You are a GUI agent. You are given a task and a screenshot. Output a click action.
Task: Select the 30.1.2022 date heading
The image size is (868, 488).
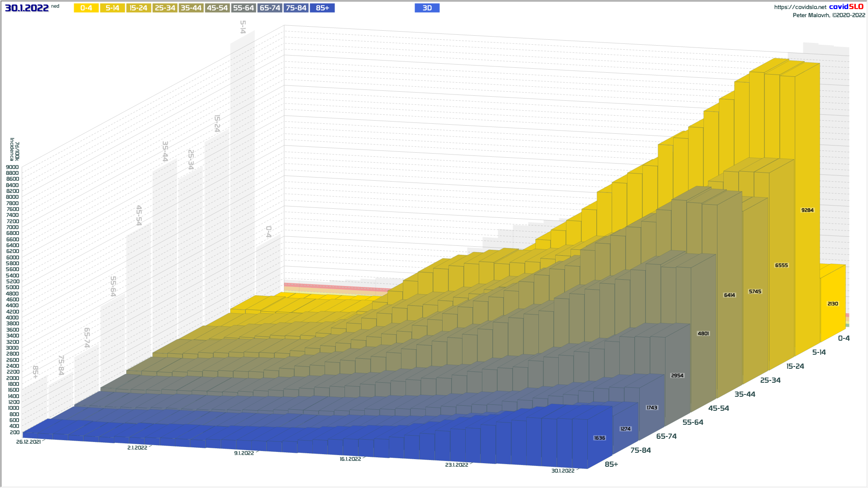pos(27,8)
